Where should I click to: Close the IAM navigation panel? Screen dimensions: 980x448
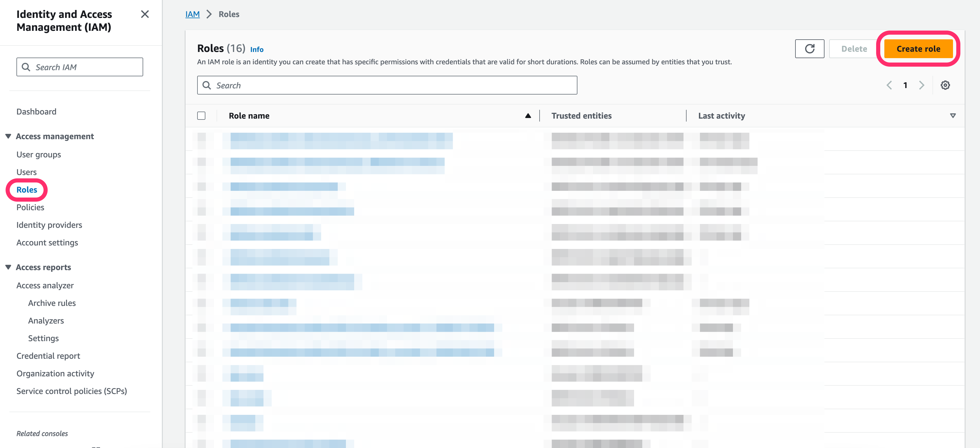click(x=145, y=14)
